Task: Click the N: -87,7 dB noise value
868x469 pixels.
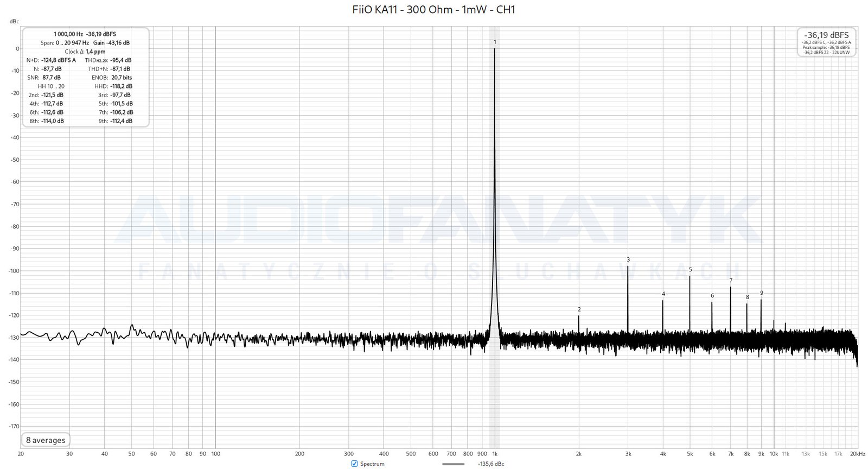Action: tap(48, 69)
